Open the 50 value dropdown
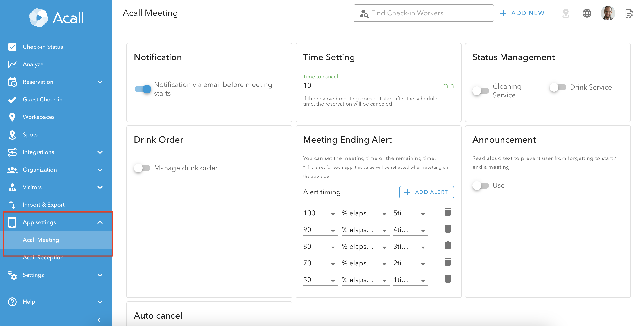644x326 pixels. pos(320,280)
